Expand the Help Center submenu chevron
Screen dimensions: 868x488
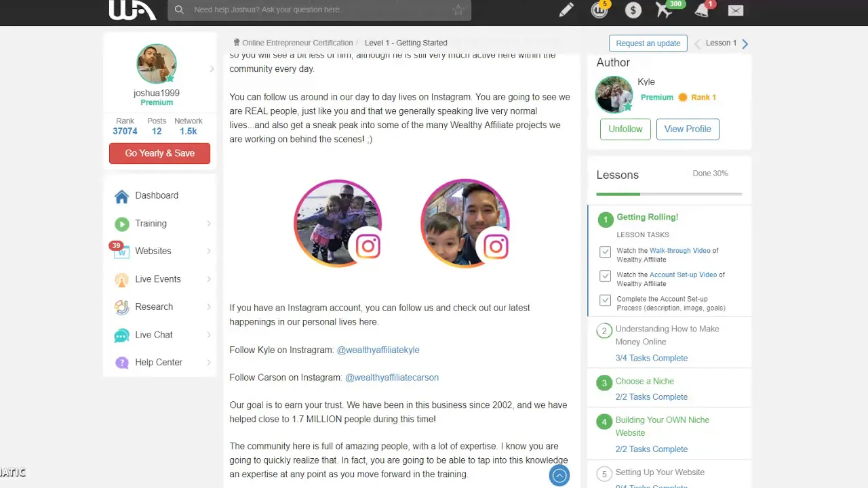(x=208, y=363)
